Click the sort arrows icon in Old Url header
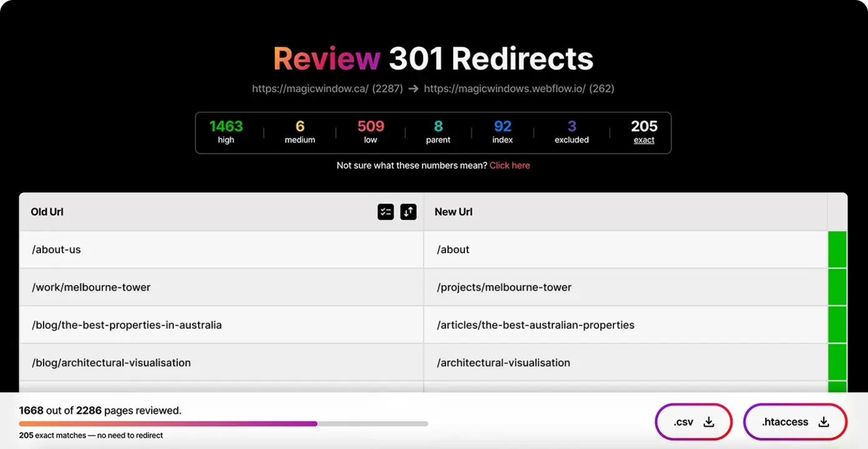Image resolution: width=868 pixels, height=449 pixels. [x=408, y=212]
